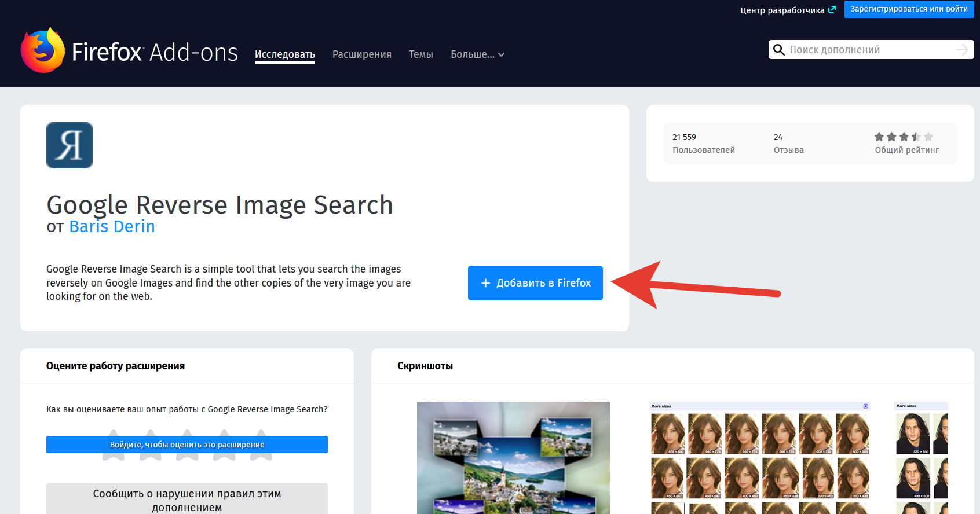The height and width of the screenshot is (514, 980).
Task: Go to the Расширения section
Action: 361,54
